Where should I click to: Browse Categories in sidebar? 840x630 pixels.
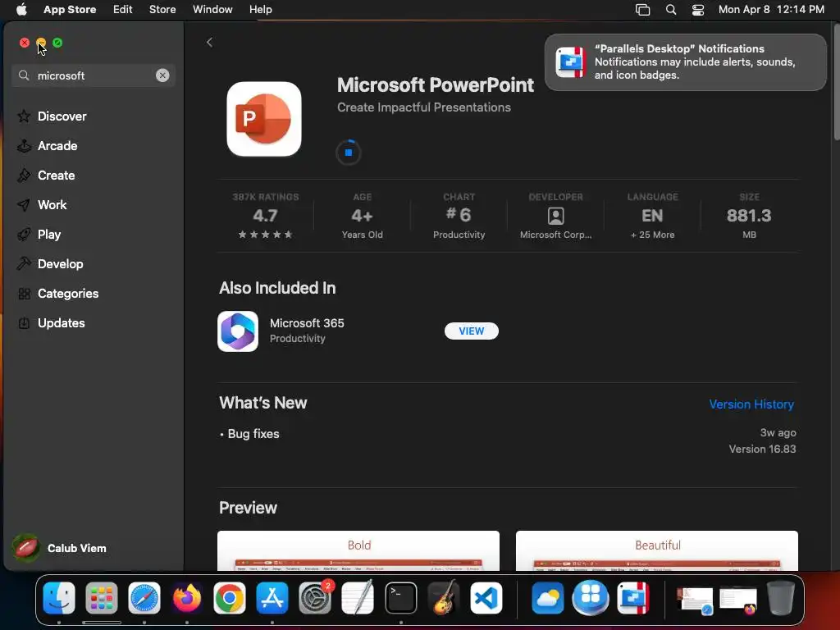(x=58, y=293)
